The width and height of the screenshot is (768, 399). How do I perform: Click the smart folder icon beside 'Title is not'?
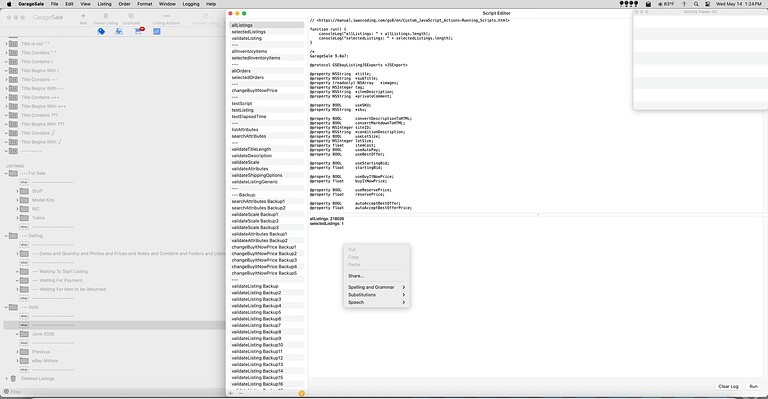[13, 44]
